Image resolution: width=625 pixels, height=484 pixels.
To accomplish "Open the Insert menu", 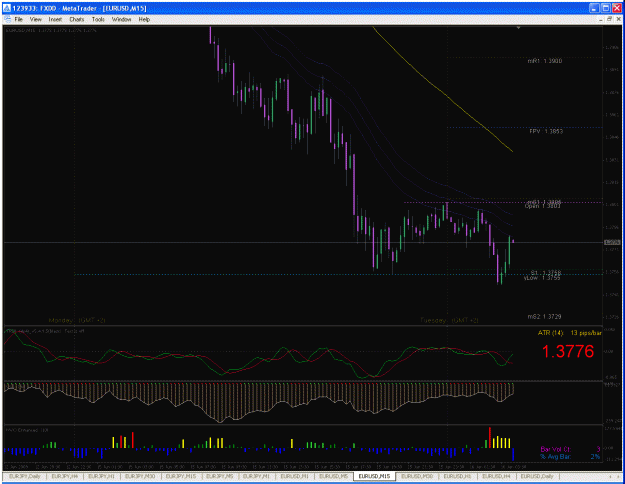I will [55, 19].
